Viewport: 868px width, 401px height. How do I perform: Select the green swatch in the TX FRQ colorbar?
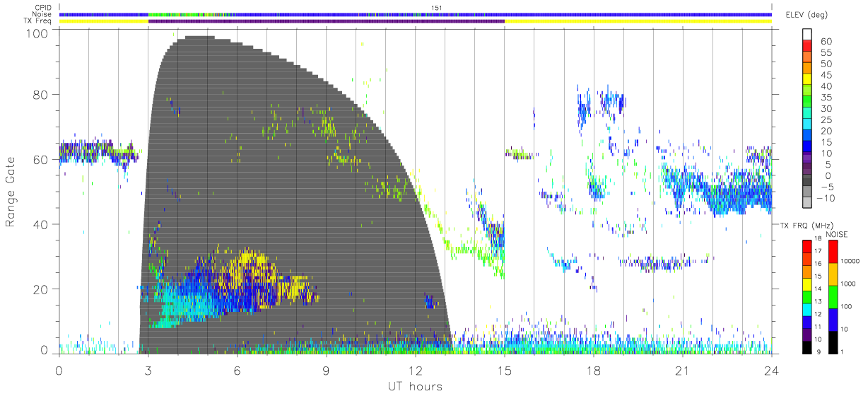point(807,296)
